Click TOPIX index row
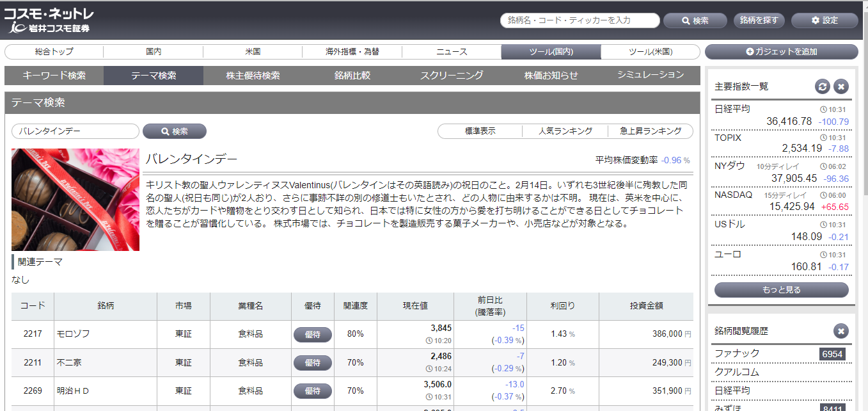Screen dimensions: 868x411 point(782,143)
